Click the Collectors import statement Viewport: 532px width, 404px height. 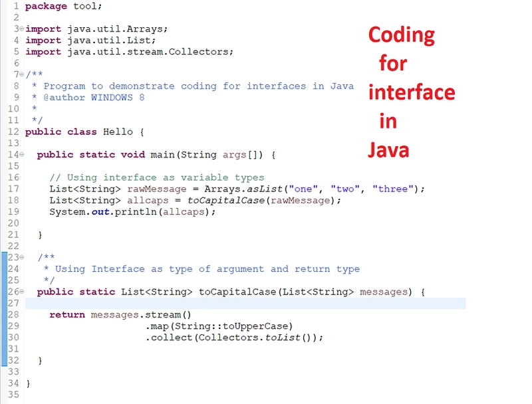(x=129, y=52)
